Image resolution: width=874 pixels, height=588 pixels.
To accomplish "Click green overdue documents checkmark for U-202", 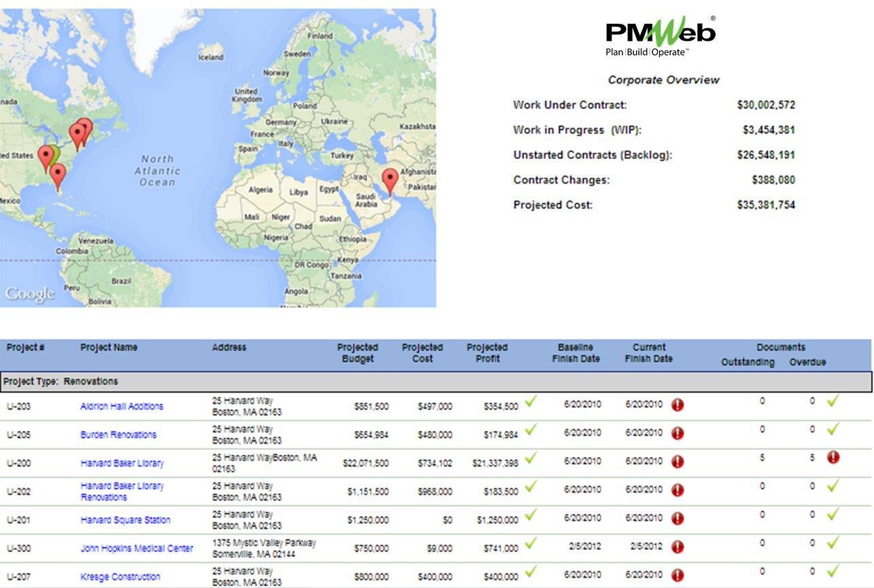I will pyautogui.click(x=833, y=487).
